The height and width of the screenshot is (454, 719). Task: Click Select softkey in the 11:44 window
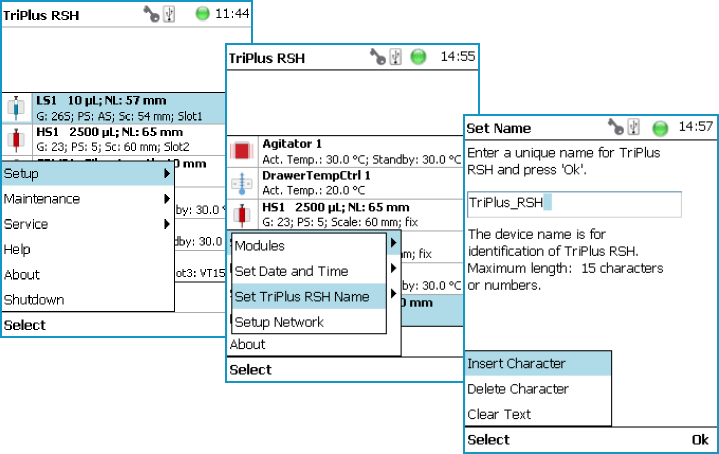pyautogui.click(x=25, y=325)
